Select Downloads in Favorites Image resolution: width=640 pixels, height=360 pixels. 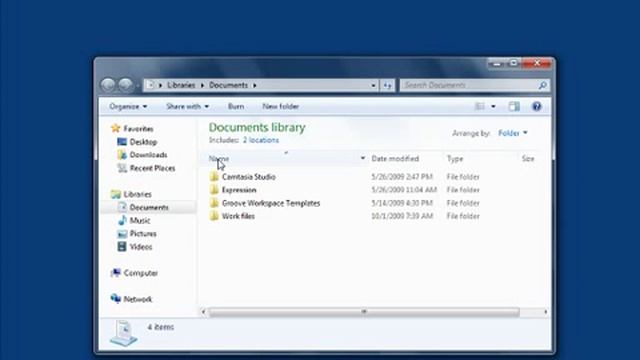click(x=149, y=155)
